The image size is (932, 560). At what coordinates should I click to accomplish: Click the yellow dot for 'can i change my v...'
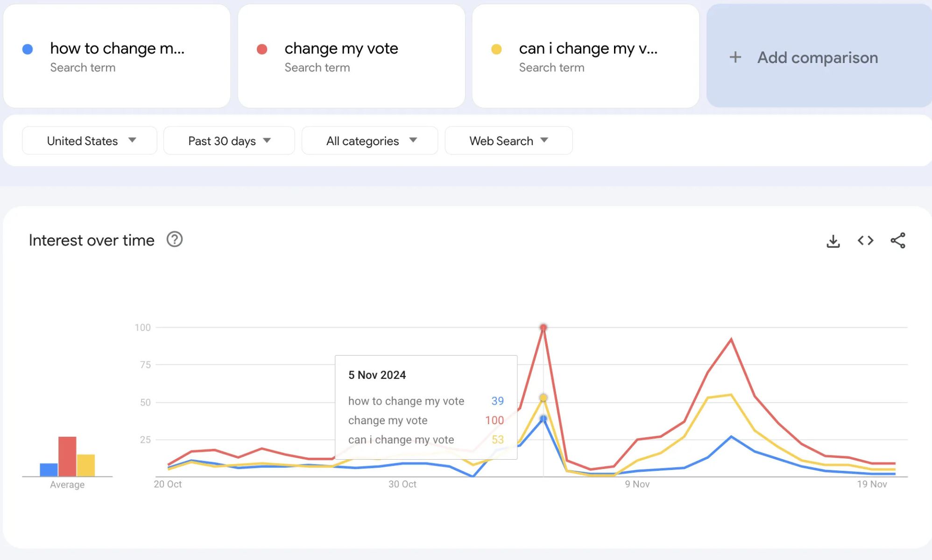point(497,48)
